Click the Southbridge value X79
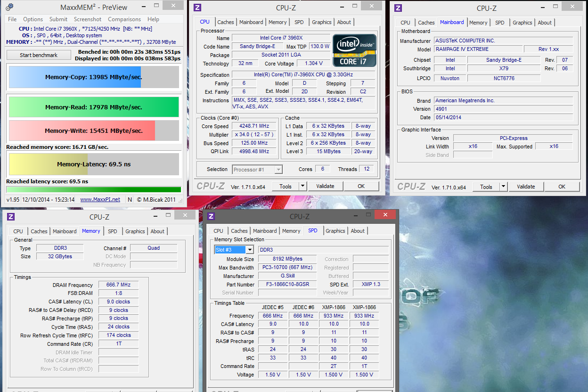The height and width of the screenshot is (392, 588). 504,68
